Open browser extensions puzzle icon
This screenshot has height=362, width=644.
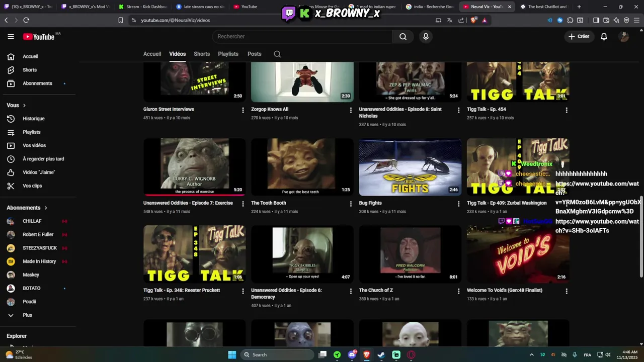coord(570,20)
